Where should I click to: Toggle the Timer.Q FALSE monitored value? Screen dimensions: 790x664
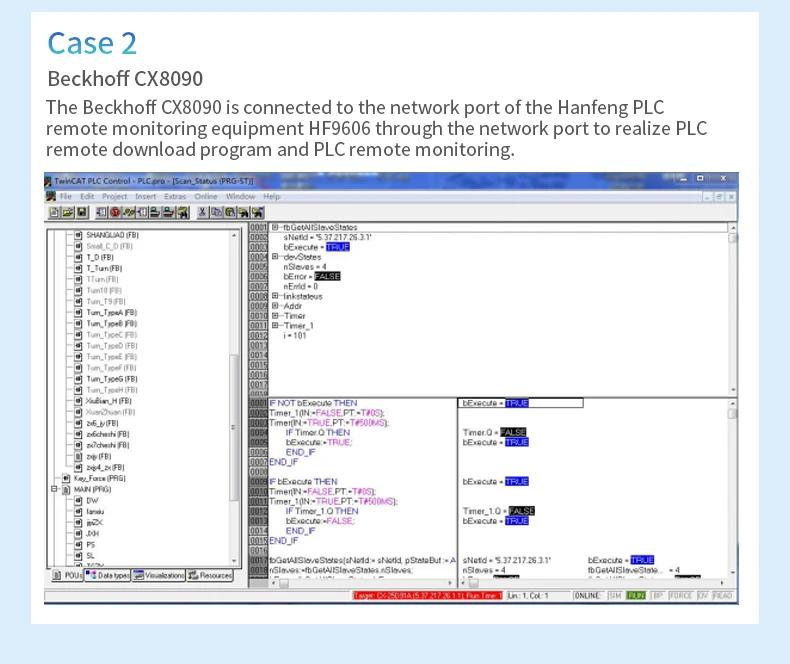coord(514,432)
